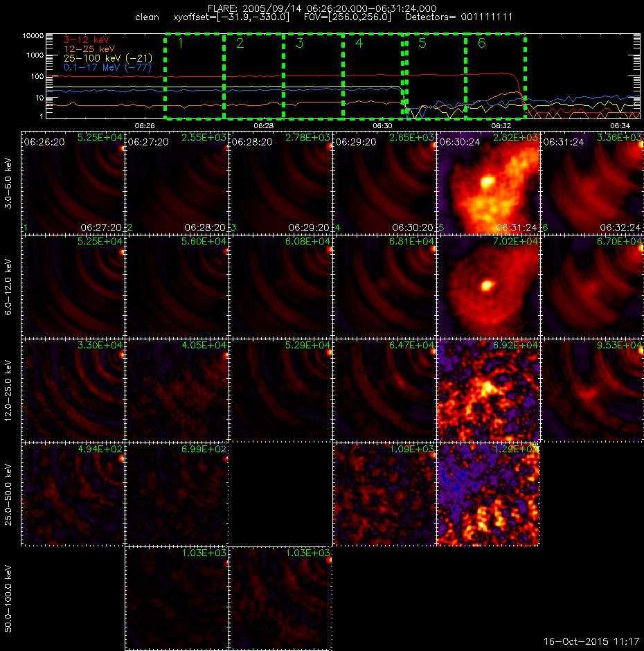Select the 6.0-12.0 keV image labeled 6.70E+04
This screenshot has height=651, width=644.
click(x=593, y=287)
